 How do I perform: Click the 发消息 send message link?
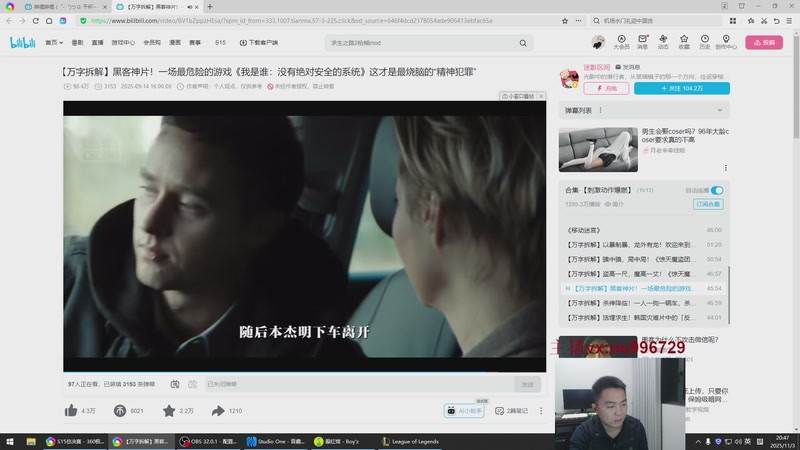[x=628, y=67]
